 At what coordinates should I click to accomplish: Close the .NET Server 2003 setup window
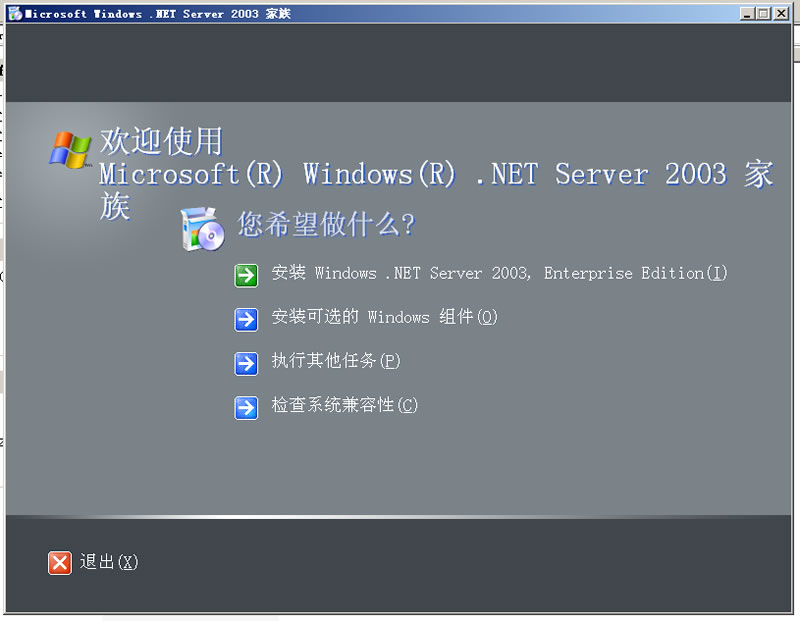coord(781,14)
